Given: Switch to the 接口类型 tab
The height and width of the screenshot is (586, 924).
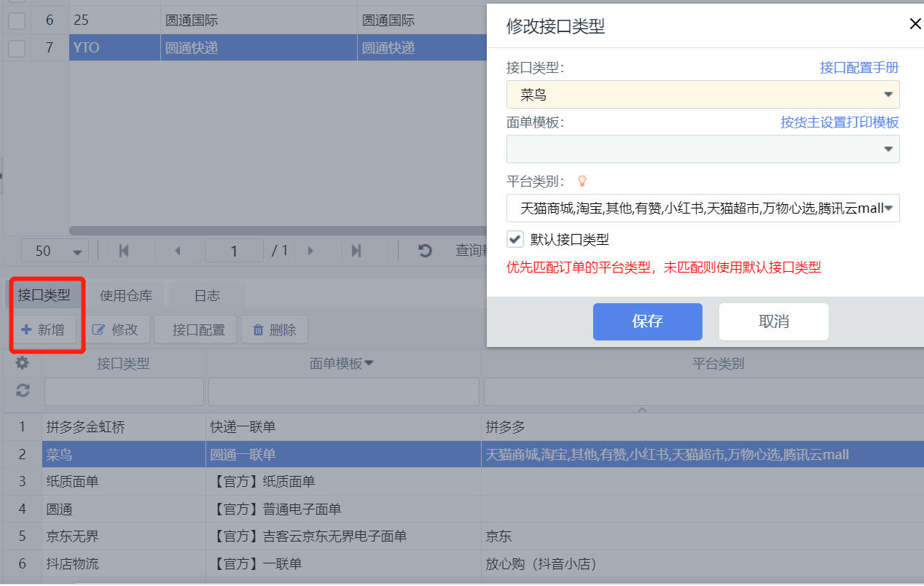Looking at the screenshot, I should pos(44,295).
